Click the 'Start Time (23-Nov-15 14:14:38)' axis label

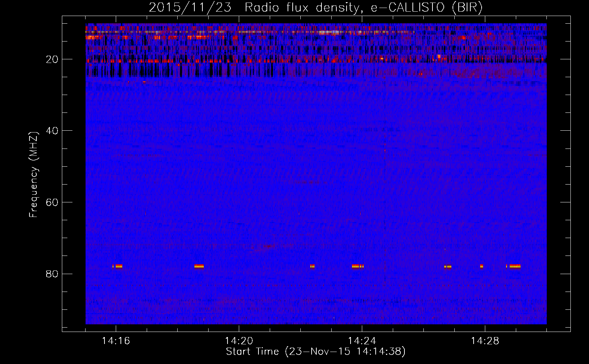coord(316,352)
